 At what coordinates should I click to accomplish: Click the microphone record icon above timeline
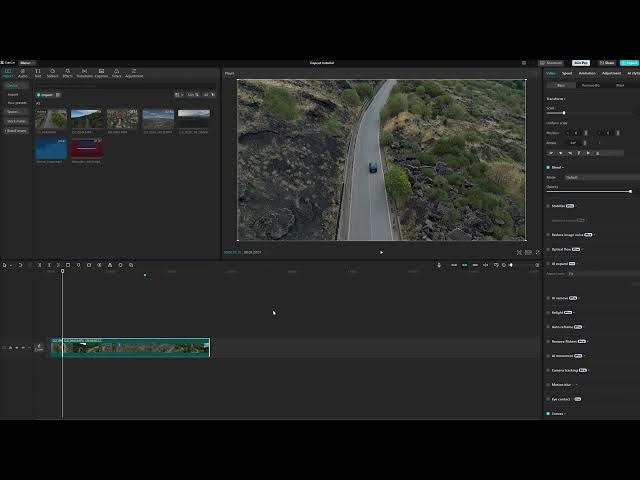point(439,265)
